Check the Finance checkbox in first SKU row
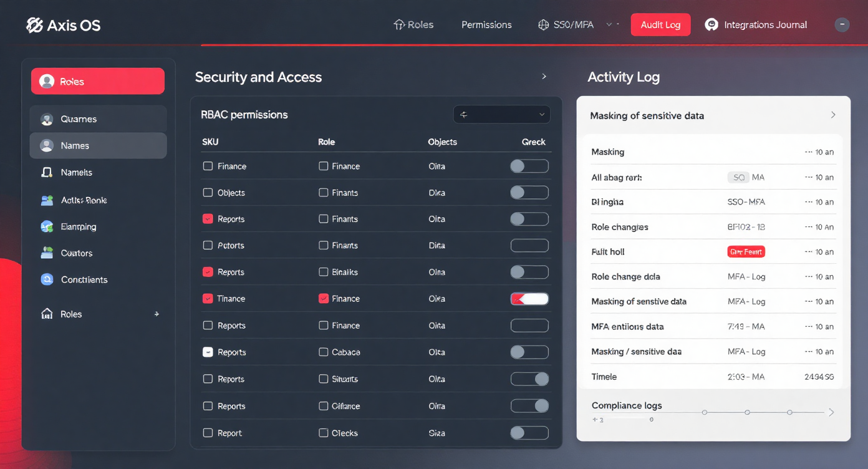This screenshot has height=469, width=868. pyautogui.click(x=208, y=167)
